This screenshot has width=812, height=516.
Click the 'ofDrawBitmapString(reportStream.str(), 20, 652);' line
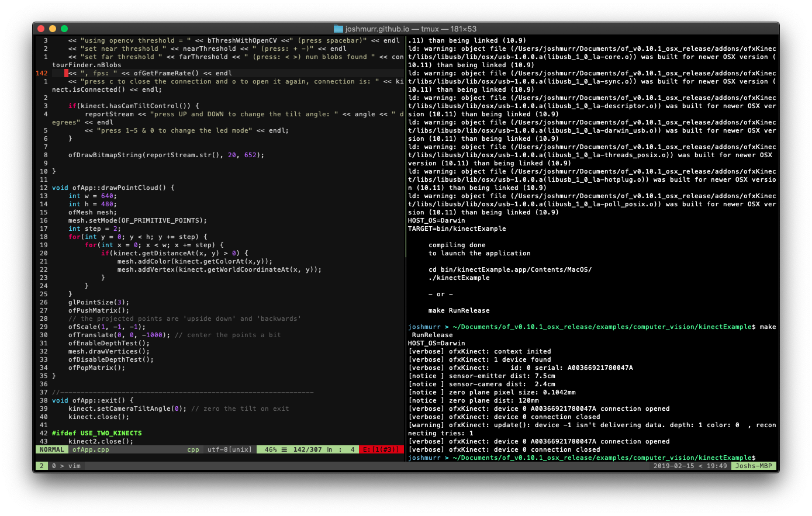pyautogui.click(x=166, y=155)
